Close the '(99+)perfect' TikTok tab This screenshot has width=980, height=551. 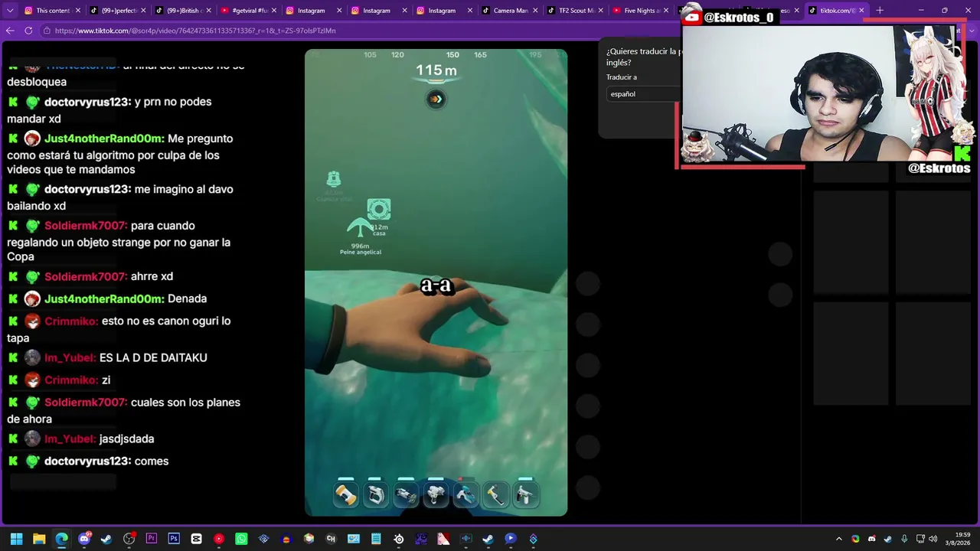click(x=142, y=11)
